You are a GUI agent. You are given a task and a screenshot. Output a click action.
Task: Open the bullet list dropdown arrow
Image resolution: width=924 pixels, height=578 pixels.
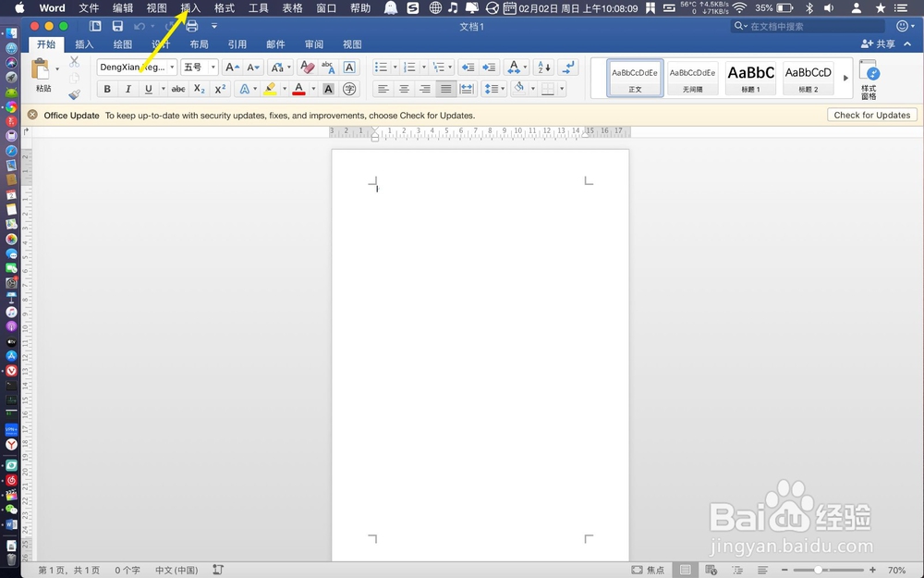point(395,68)
